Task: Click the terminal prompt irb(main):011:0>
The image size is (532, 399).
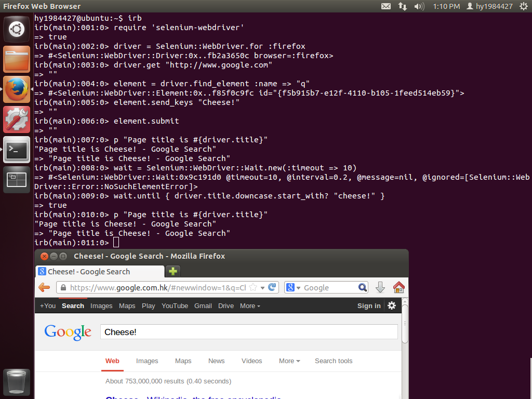Action: [72, 243]
